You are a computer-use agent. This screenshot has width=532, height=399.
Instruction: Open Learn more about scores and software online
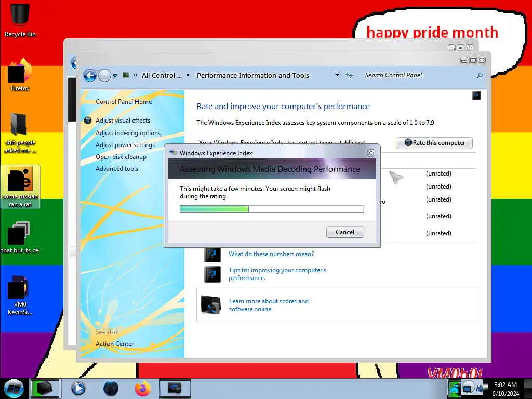pyautogui.click(x=269, y=305)
